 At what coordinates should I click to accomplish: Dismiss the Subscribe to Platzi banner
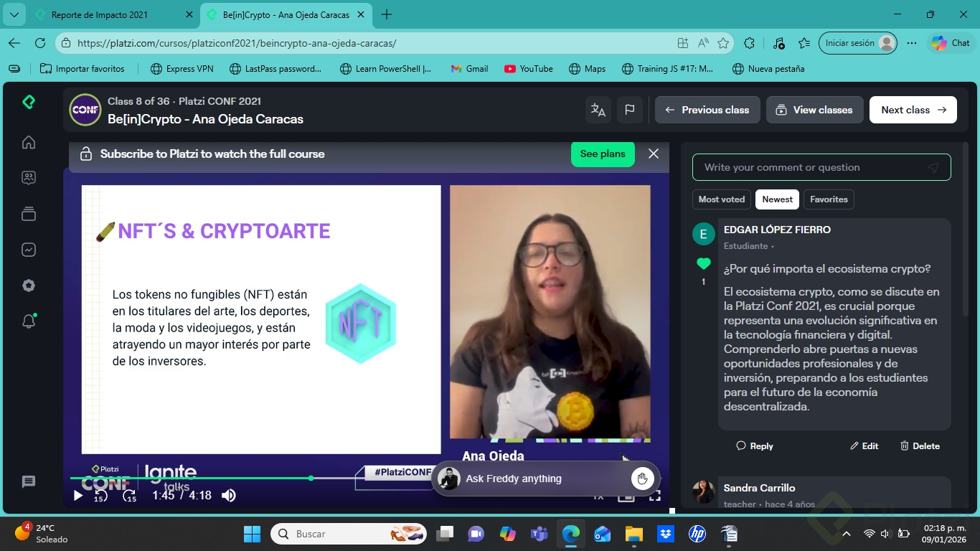point(654,154)
